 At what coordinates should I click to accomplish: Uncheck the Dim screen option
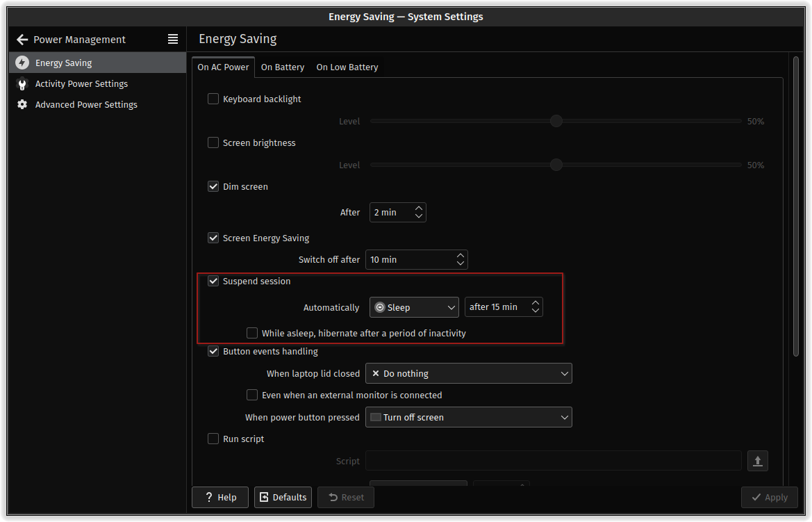[213, 186]
